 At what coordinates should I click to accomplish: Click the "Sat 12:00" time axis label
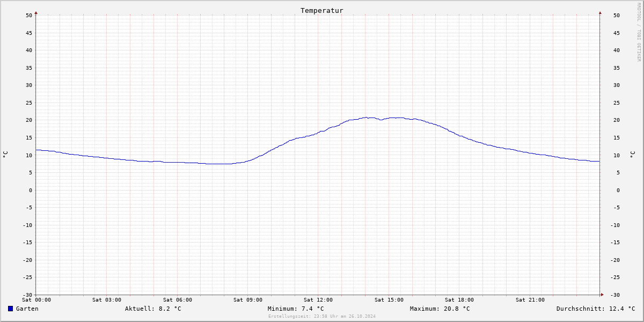pyautogui.click(x=318, y=300)
